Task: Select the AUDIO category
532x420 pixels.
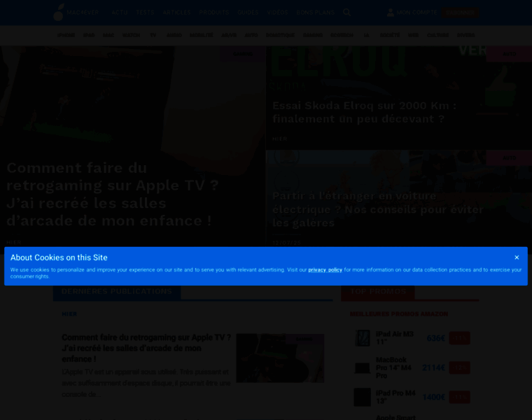Action: [x=174, y=35]
